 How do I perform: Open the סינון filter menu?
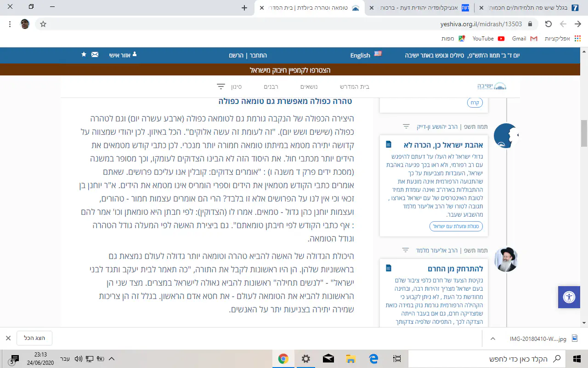(229, 86)
